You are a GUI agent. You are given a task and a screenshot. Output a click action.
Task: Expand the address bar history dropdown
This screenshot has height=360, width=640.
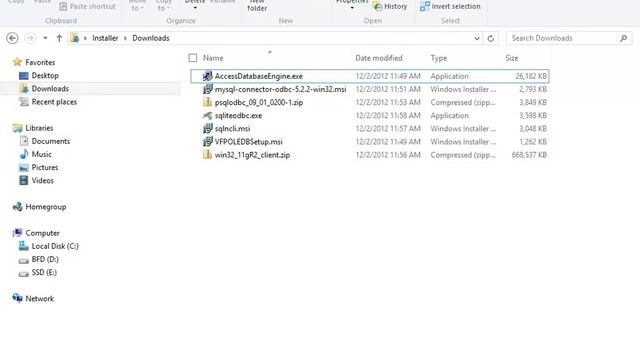477,38
